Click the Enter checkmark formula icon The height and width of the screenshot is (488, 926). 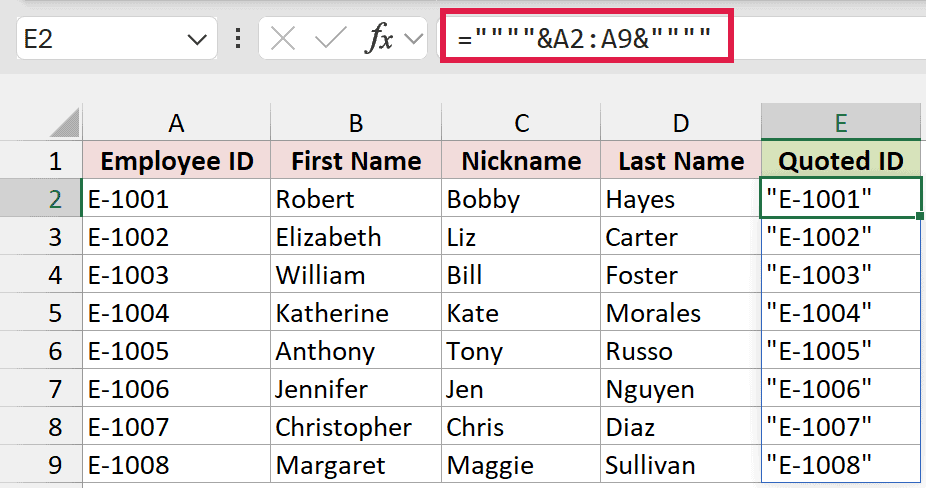[x=331, y=39]
